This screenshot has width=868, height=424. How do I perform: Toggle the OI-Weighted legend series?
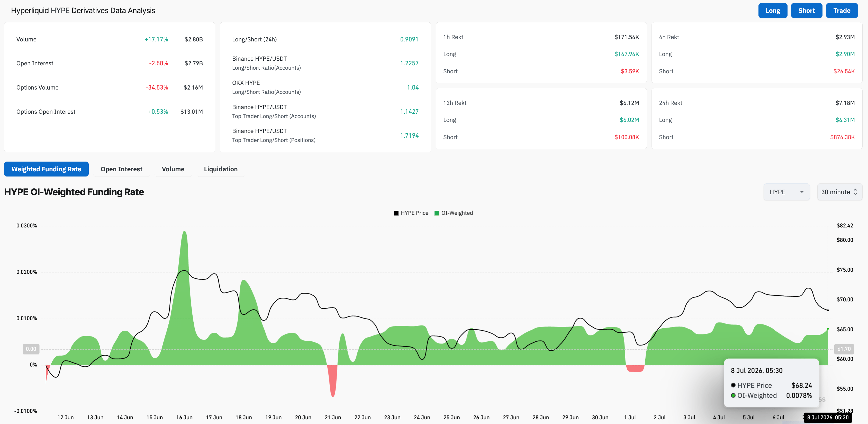[454, 213]
